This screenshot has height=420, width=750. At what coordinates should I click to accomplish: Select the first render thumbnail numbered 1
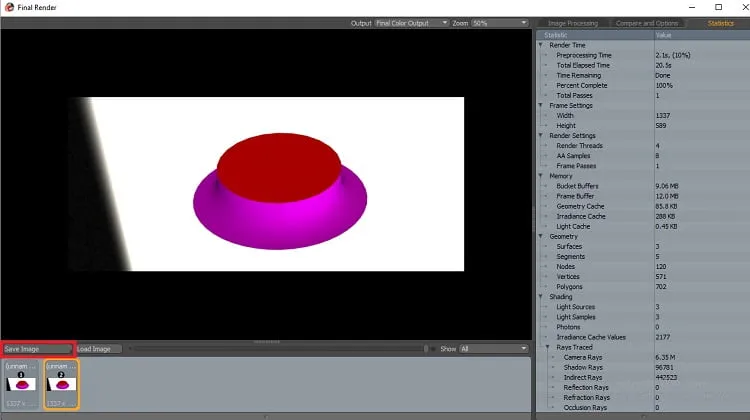tap(21, 385)
